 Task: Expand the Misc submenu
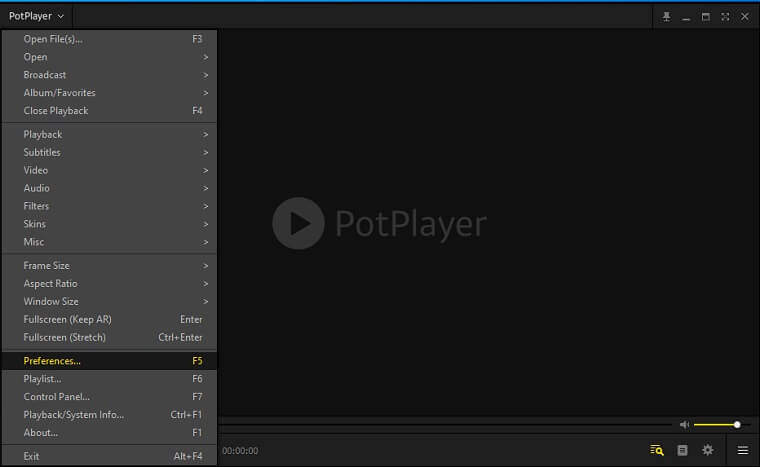click(110, 242)
